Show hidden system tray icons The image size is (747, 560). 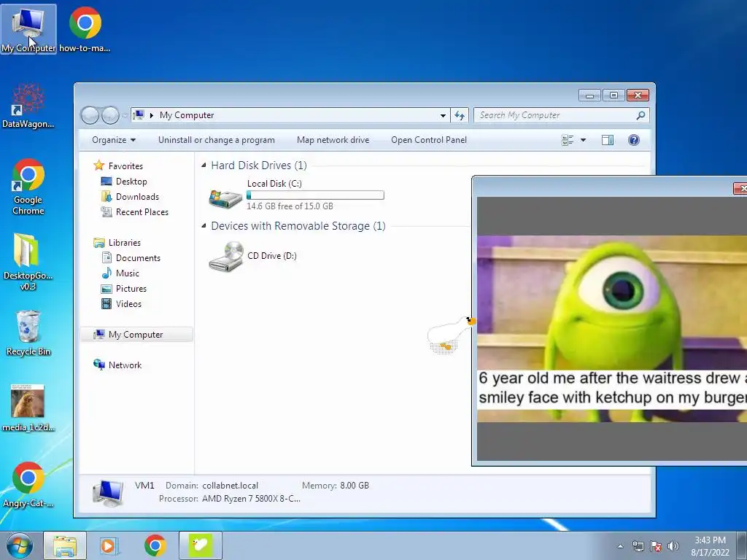[x=620, y=546]
